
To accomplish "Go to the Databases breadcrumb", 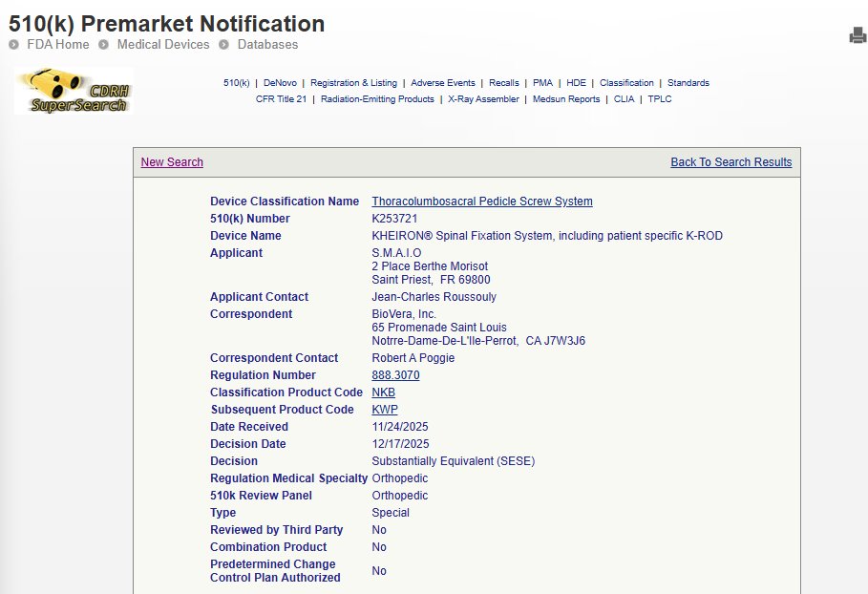I will [267, 44].
